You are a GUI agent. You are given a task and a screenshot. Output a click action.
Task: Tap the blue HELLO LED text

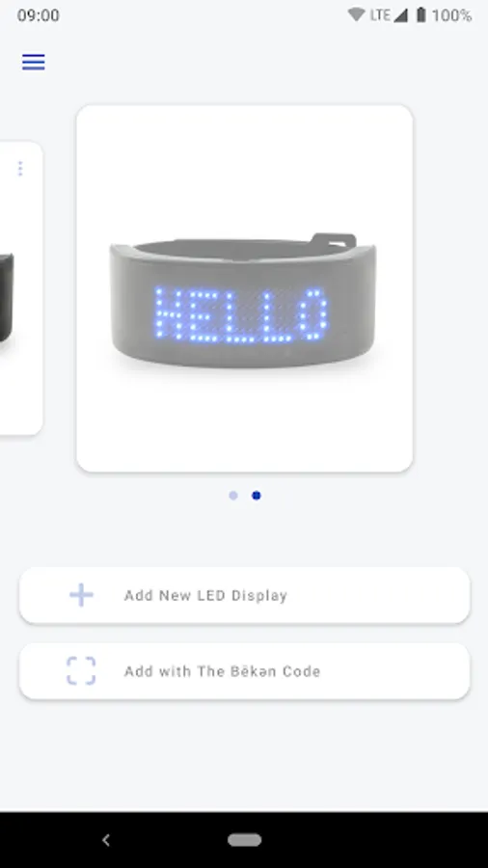point(241,314)
